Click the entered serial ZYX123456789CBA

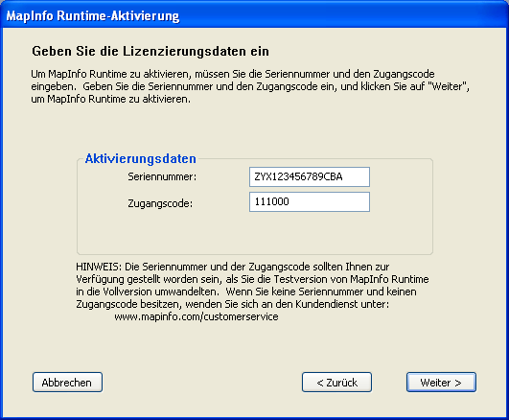click(298, 176)
